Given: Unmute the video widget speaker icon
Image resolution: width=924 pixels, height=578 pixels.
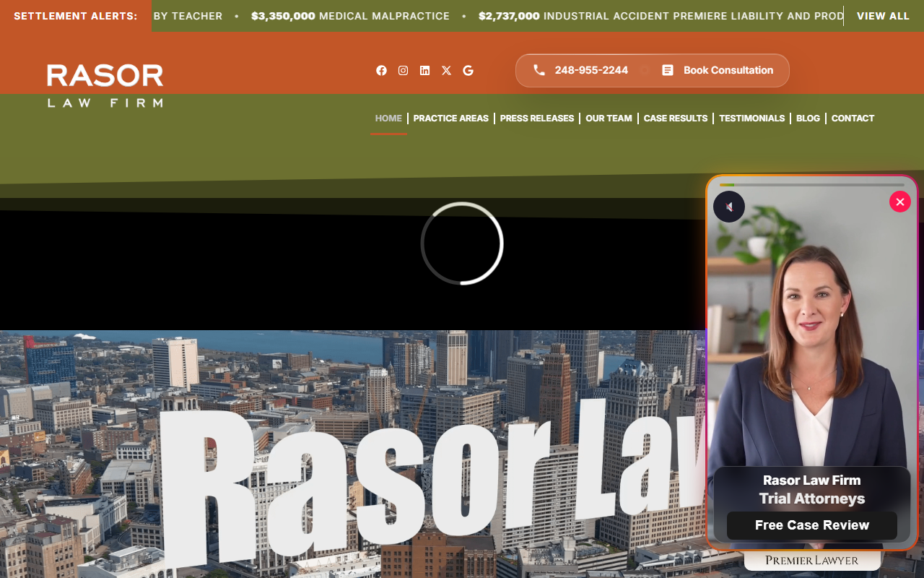Looking at the screenshot, I should pos(729,207).
